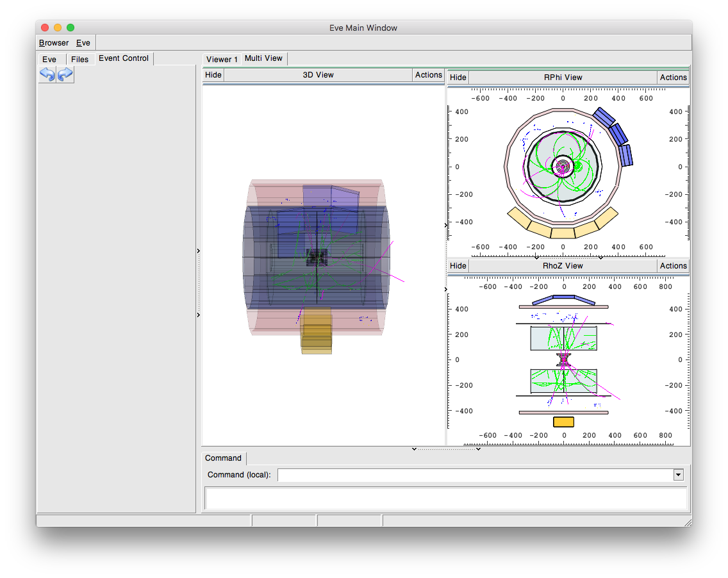Click the yellow detector block in RhoZ View
Screen dimensions: 728x578
pyautogui.click(x=563, y=422)
